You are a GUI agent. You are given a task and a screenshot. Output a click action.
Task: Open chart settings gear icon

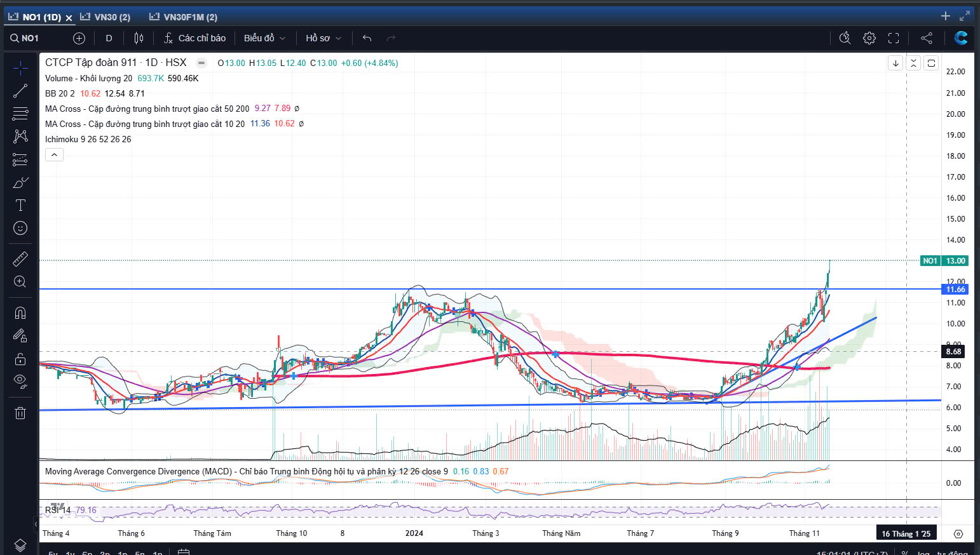(x=869, y=38)
